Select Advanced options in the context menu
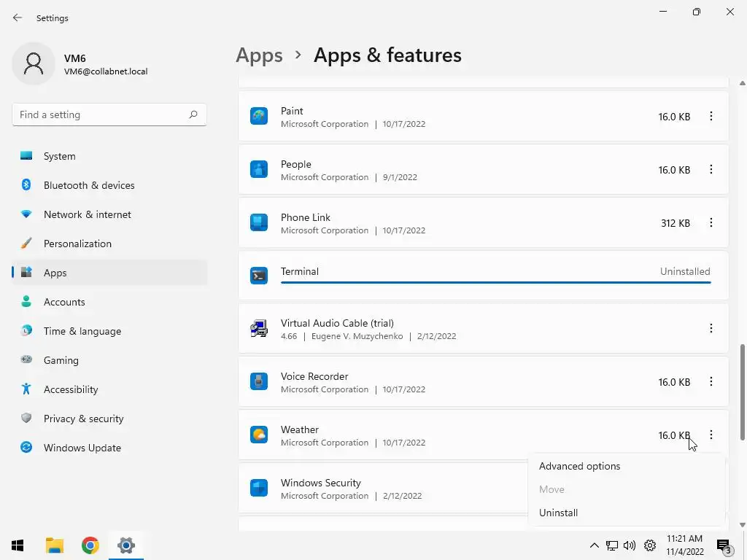Image resolution: width=747 pixels, height=560 pixels. (x=579, y=466)
